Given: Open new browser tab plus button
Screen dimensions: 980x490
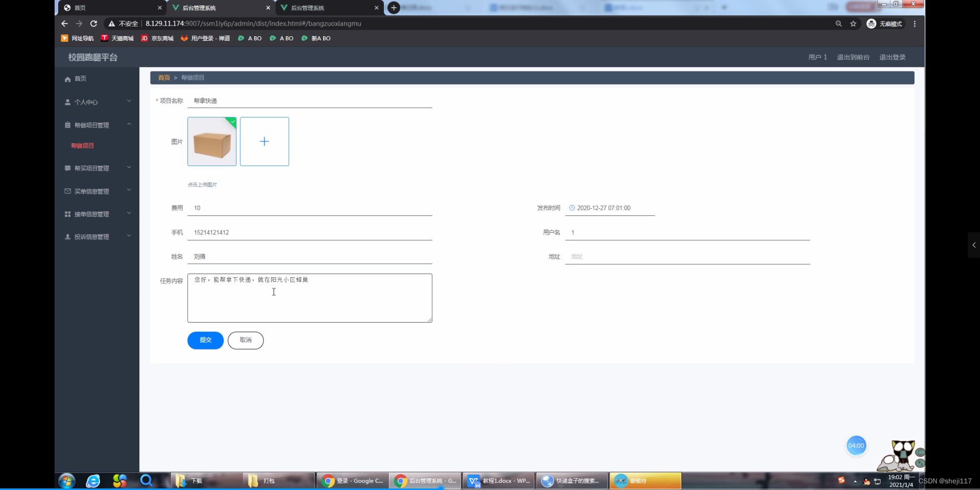Looking at the screenshot, I should click(394, 8).
